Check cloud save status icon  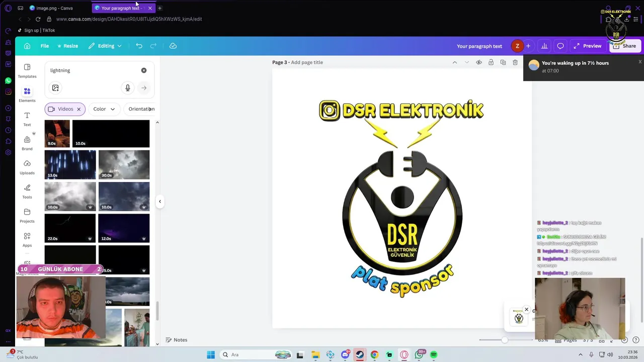[173, 46]
